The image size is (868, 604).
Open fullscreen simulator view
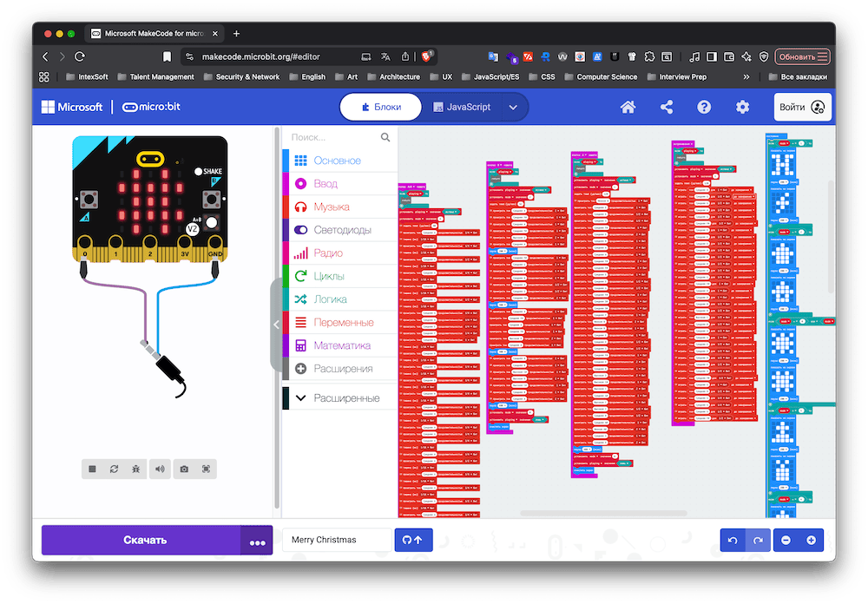(204, 469)
